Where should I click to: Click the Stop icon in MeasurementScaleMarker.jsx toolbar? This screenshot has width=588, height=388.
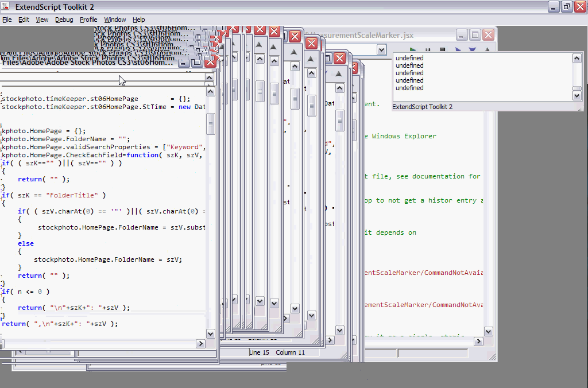pos(443,49)
